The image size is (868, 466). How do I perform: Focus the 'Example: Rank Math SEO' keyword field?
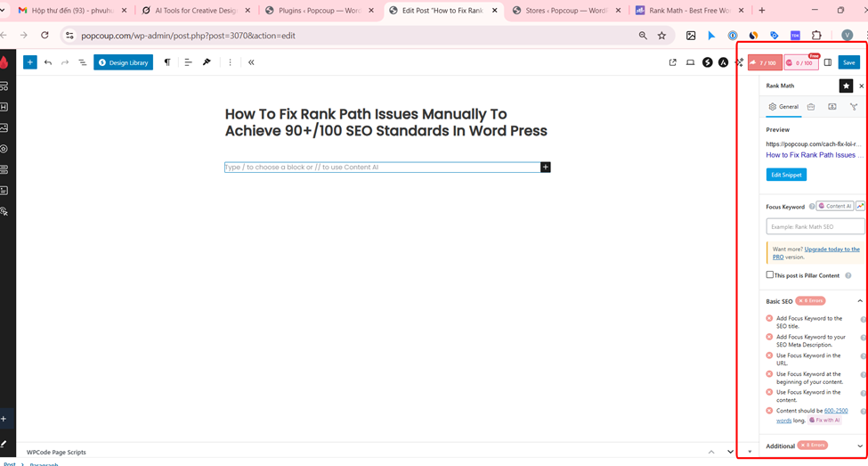815,226
